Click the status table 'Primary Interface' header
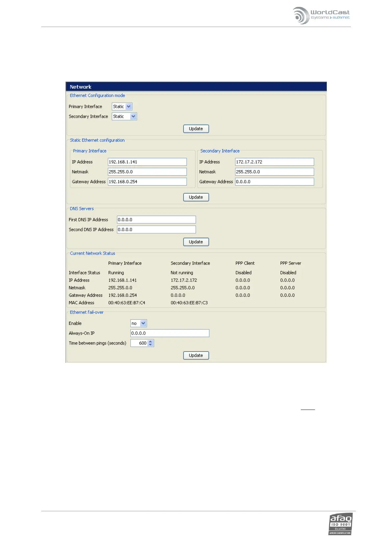 click(x=125, y=263)
